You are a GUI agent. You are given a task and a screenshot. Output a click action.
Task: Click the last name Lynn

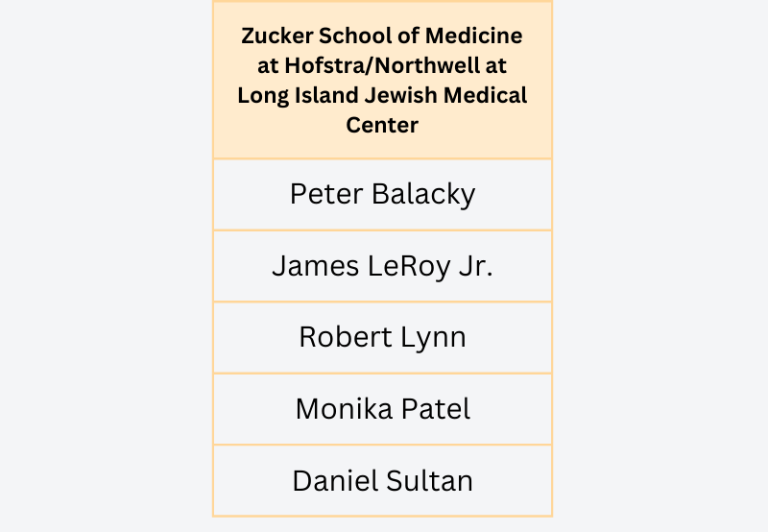pos(433,338)
